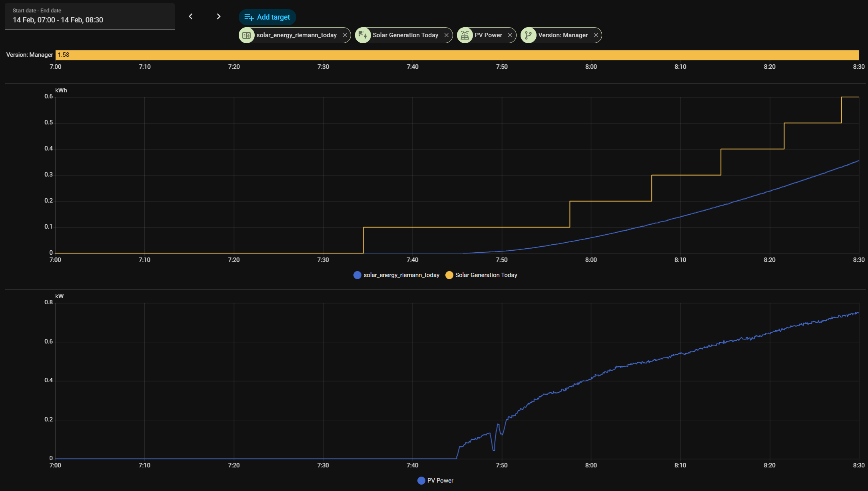Click the solar_energy_riemann_today chip label
The height and width of the screenshot is (491, 868).
tap(296, 35)
